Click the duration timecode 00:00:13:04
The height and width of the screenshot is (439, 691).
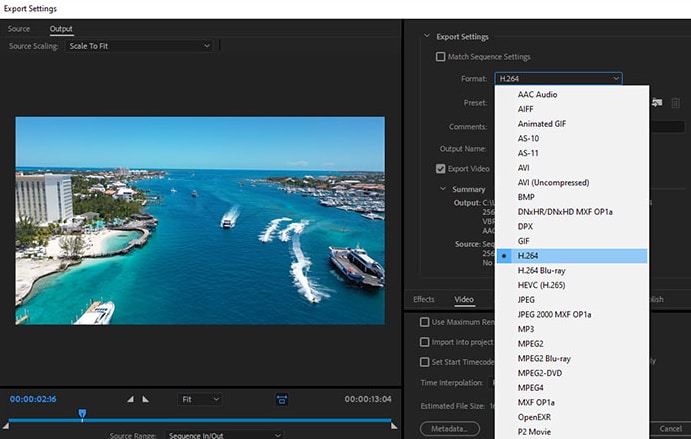(368, 399)
